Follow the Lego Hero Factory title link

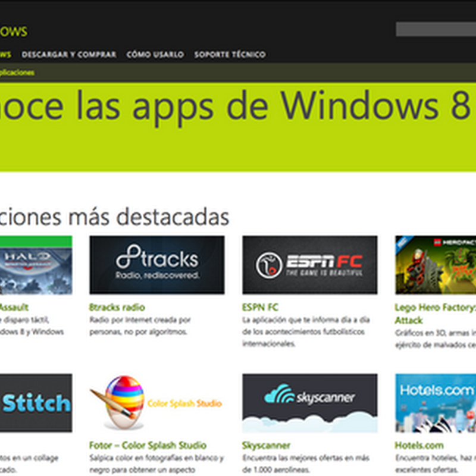coord(435,314)
